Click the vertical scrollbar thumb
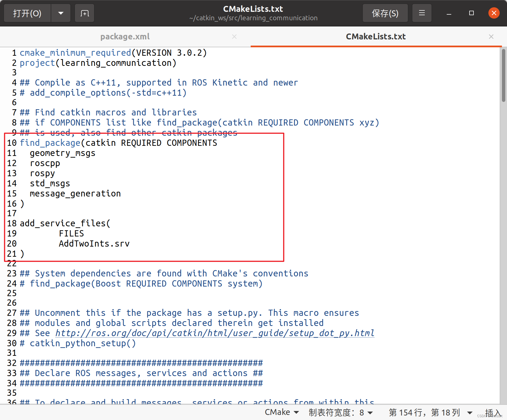 503,75
